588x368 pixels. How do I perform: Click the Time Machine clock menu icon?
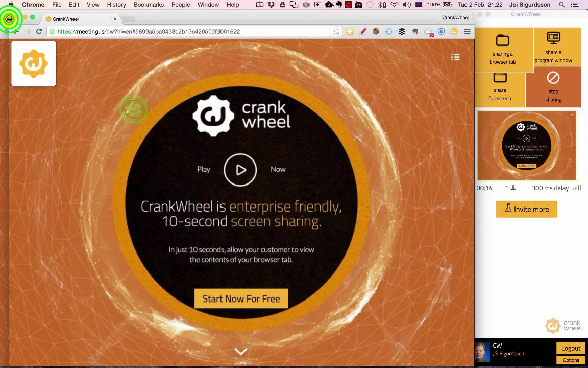coord(370,5)
